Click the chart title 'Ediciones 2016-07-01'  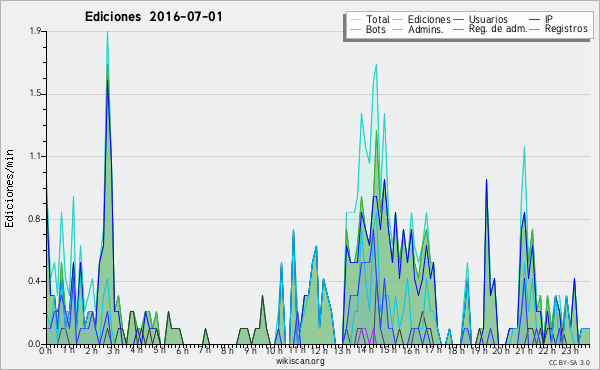pyautogui.click(x=153, y=17)
